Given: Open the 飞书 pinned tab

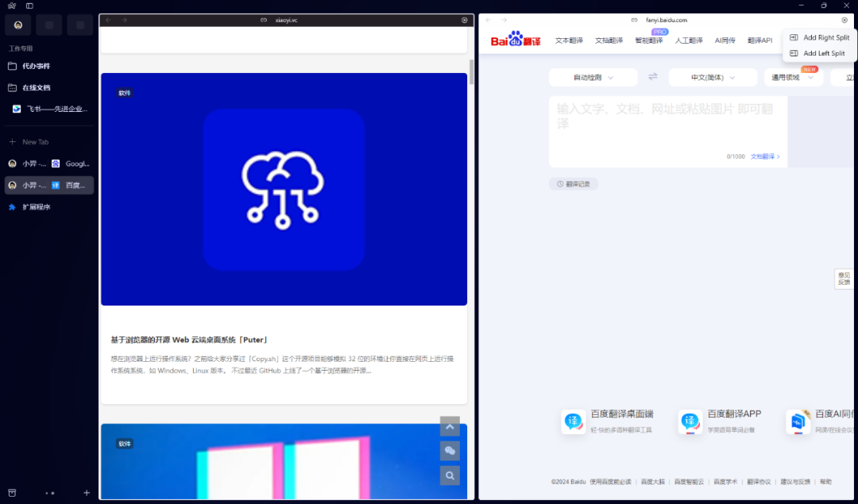Looking at the screenshot, I should pos(51,109).
